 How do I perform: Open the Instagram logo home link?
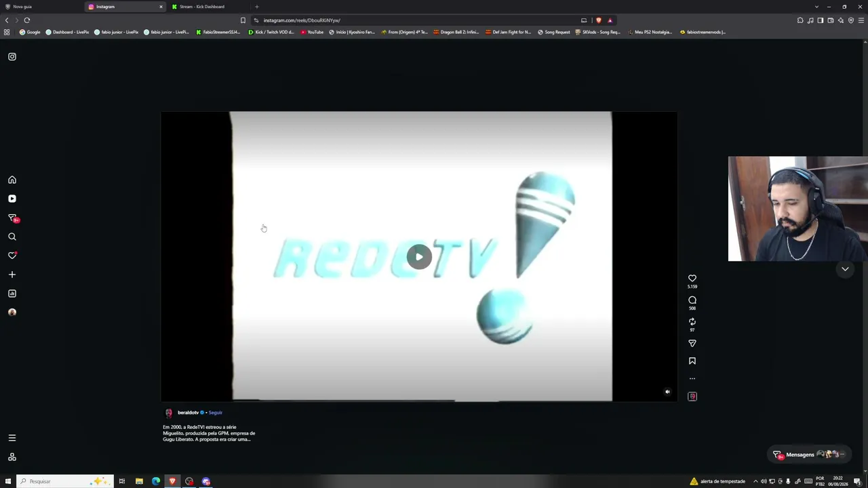click(12, 57)
